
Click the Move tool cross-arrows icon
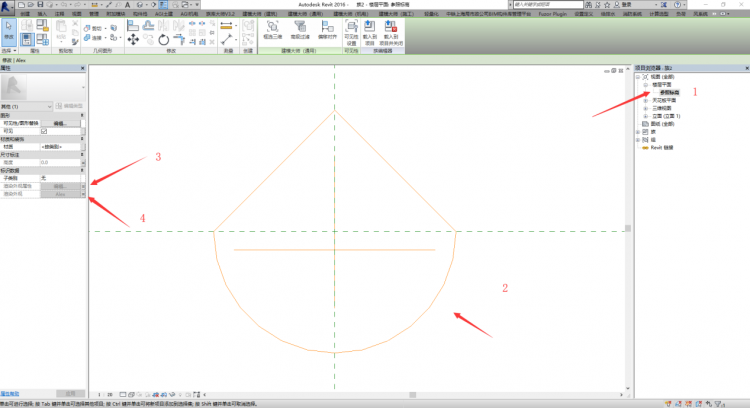coord(133,39)
